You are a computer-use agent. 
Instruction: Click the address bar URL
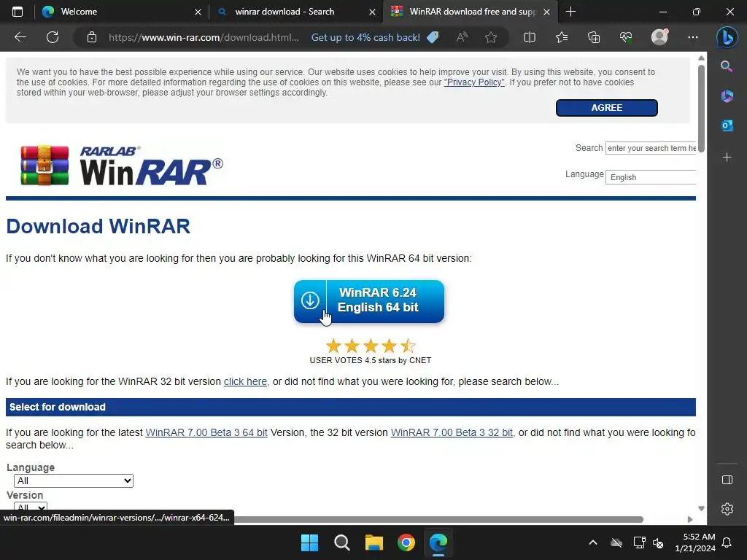click(204, 37)
